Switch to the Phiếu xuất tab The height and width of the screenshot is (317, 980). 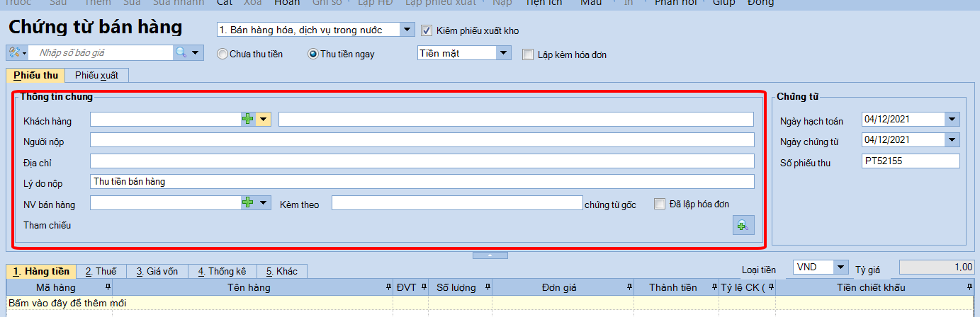pyautogui.click(x=96, y=75)
